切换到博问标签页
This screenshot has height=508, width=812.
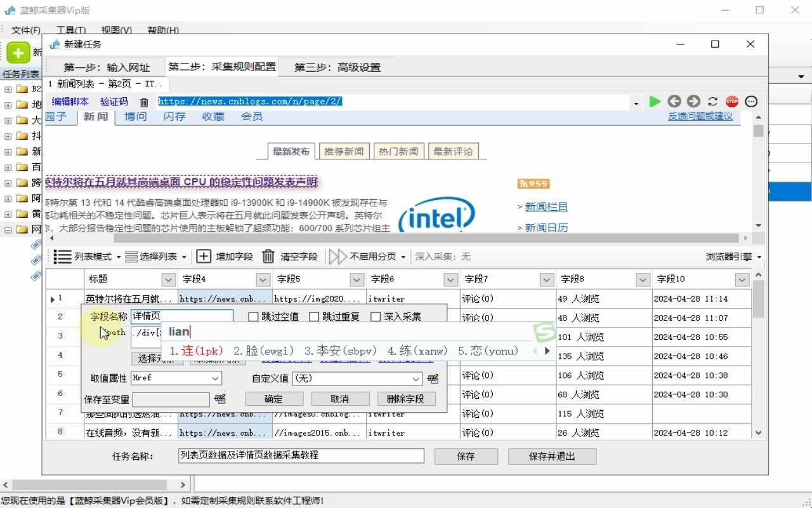coord(134,116)
